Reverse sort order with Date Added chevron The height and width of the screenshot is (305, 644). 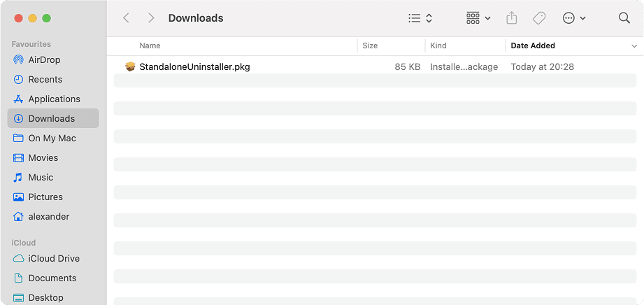click(x=634, y=46)
